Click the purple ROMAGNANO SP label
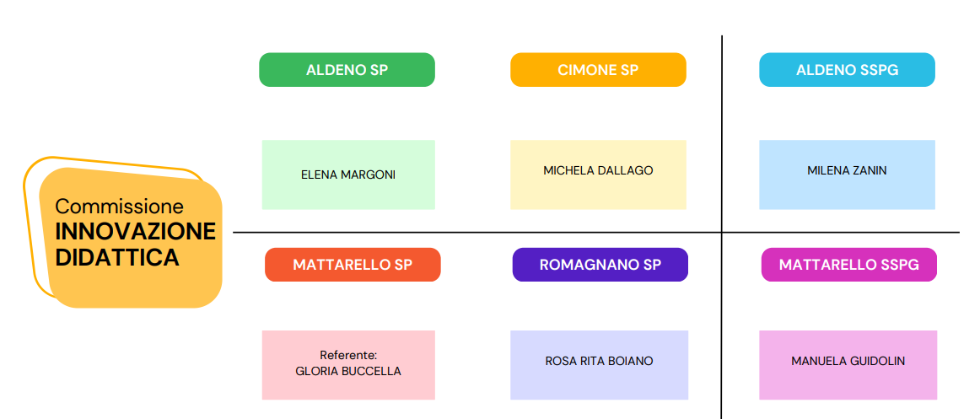 point(600,265)
